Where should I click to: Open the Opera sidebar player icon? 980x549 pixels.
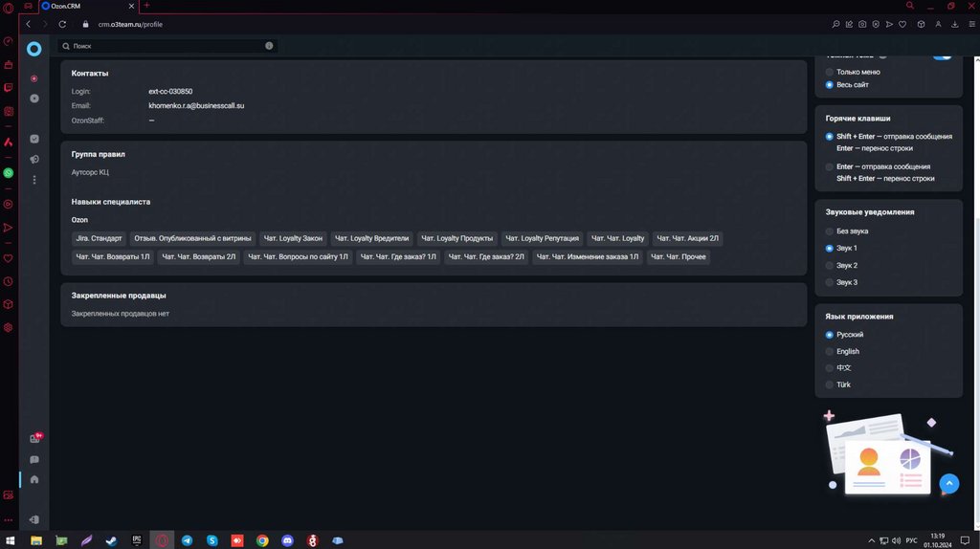[x=8, y=205]
